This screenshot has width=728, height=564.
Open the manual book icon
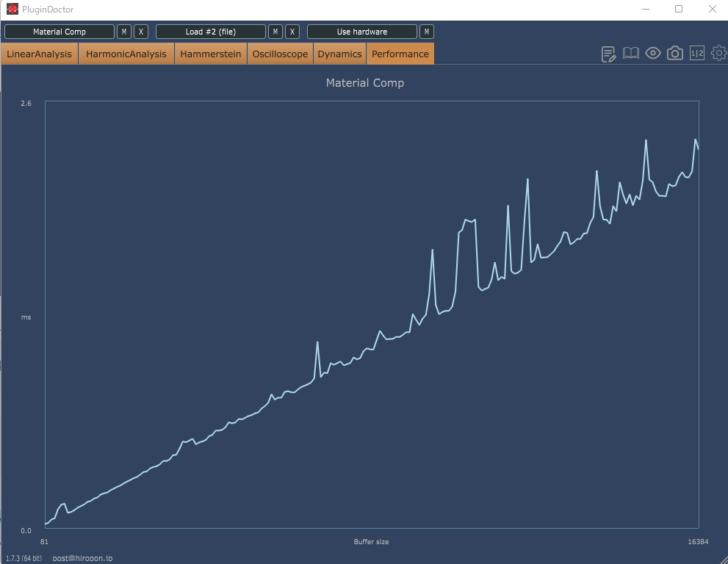(x=630, y=54)
